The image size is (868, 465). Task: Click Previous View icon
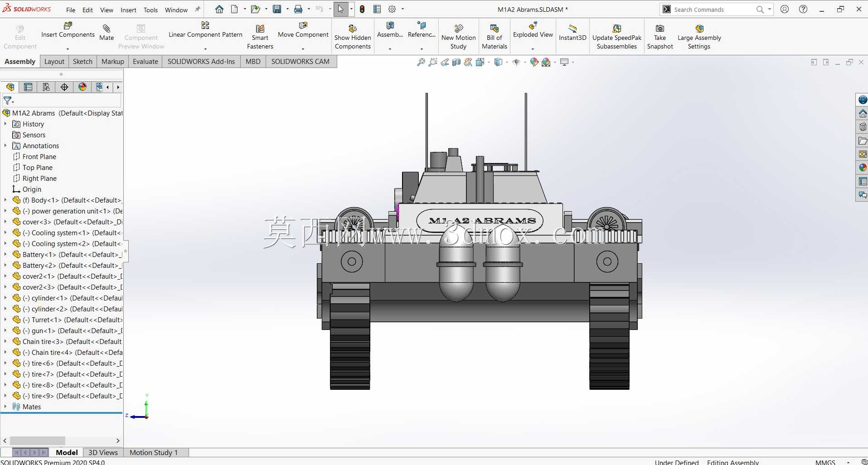(x=445, y=62)
